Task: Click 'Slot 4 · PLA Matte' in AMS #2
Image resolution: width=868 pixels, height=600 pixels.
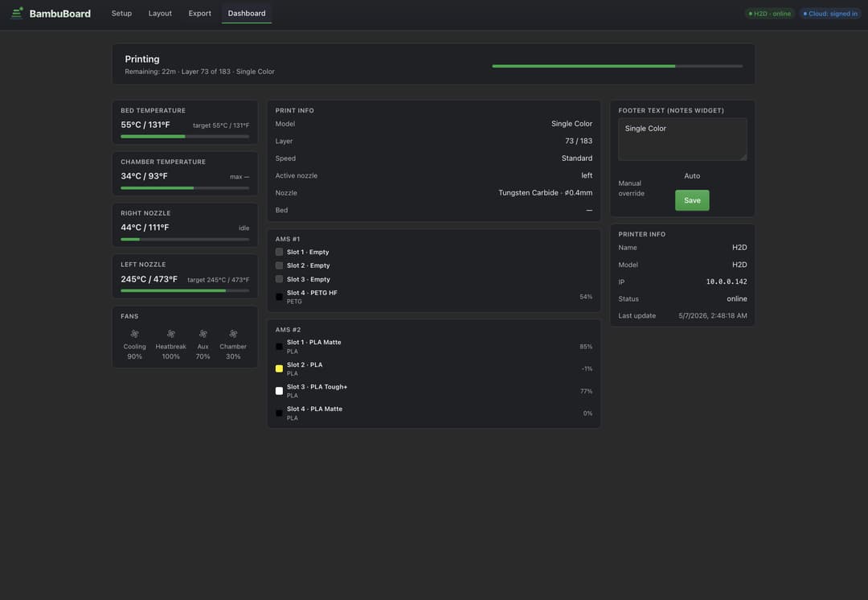Action: tap(314, 409)
